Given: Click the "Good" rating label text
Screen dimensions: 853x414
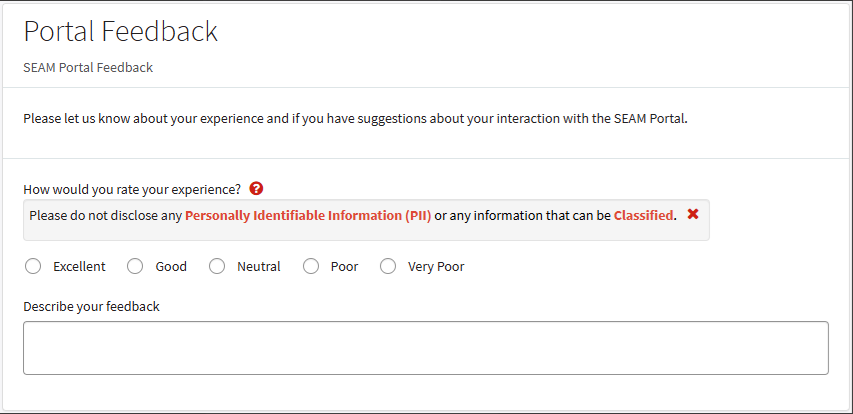Looking at the screenshot, I should coord(171,267).
